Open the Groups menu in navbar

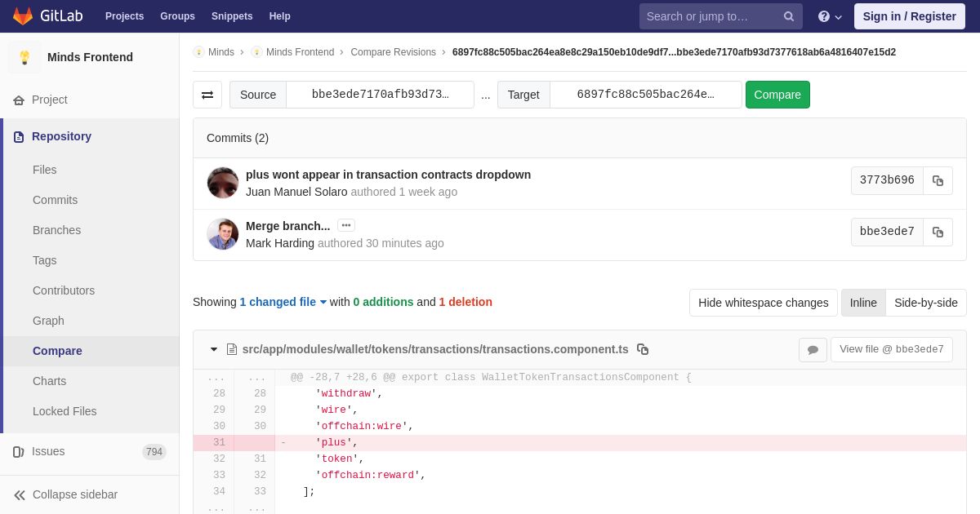(177, 16)
